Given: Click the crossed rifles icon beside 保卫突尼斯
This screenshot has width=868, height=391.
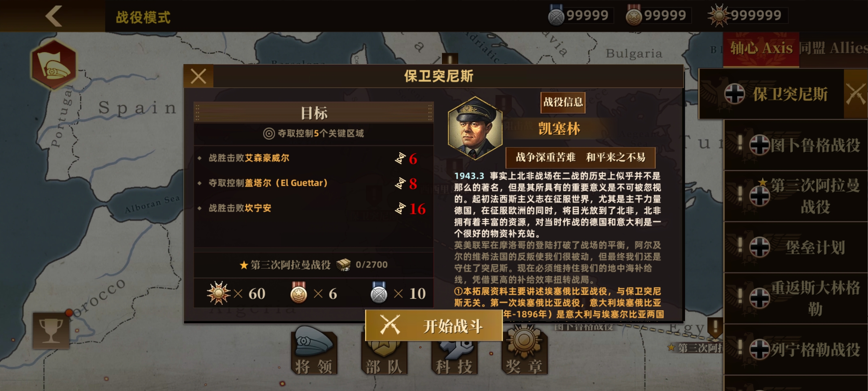Looking at the screenshot, I should [856, 94].
